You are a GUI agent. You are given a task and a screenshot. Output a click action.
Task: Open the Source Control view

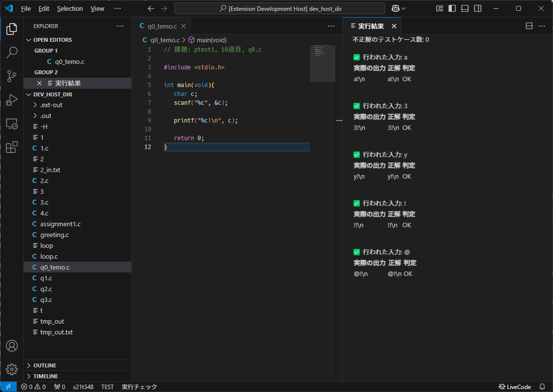(x=12, y=76)
